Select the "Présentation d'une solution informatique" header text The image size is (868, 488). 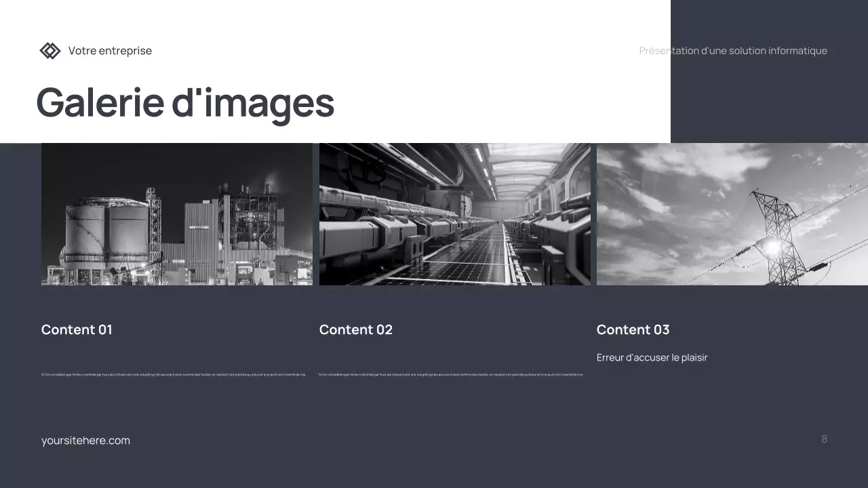732,51
